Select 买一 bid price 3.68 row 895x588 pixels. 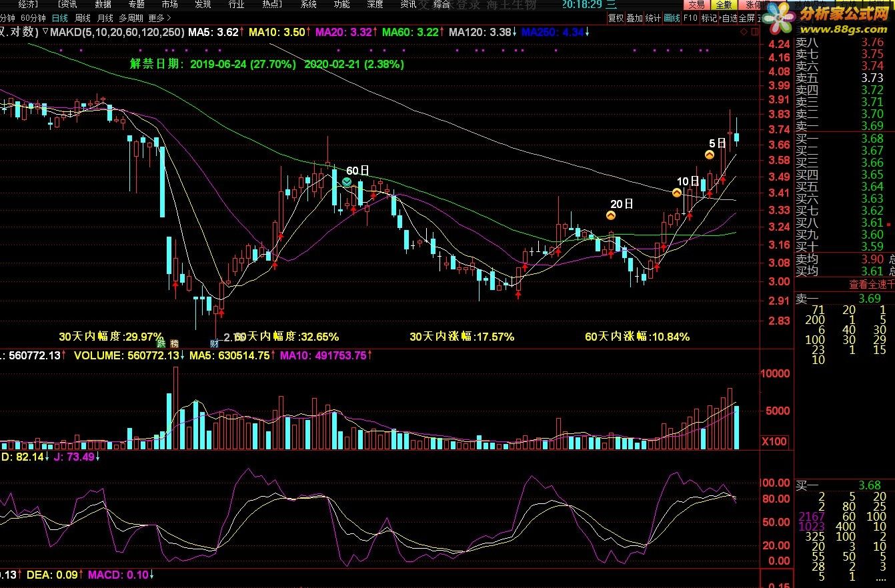point(840,139)
